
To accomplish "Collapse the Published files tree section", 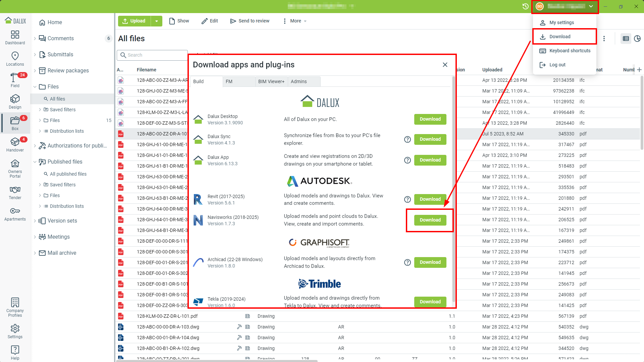I will tap(35, 162).
